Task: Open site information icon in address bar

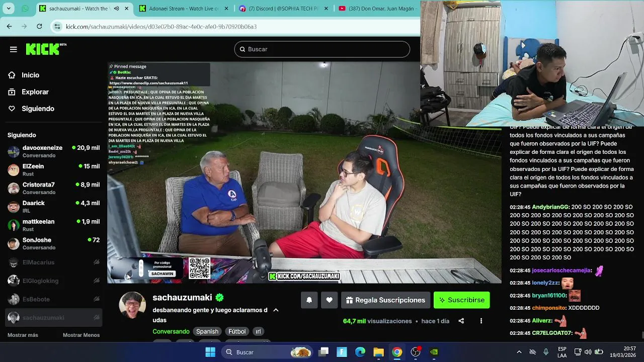Action: click(x=57, y=26)
